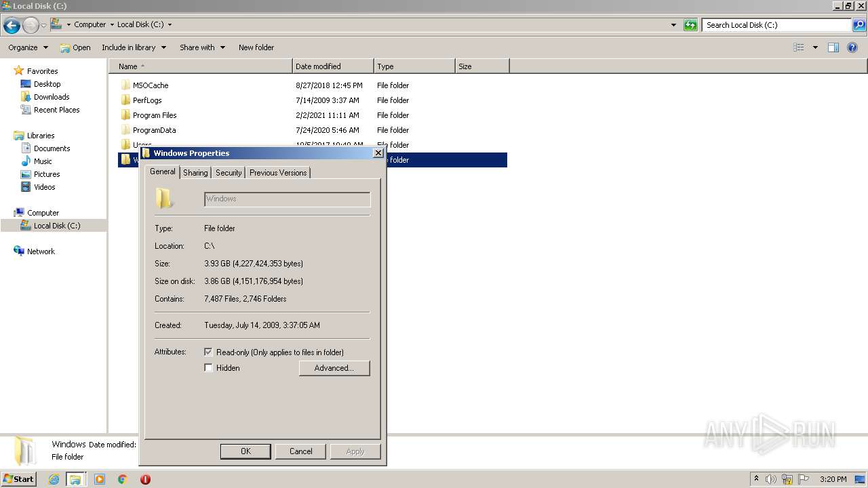The image size is (868, 488).
Task: Sort by Date modified column header
Action: 333,66
